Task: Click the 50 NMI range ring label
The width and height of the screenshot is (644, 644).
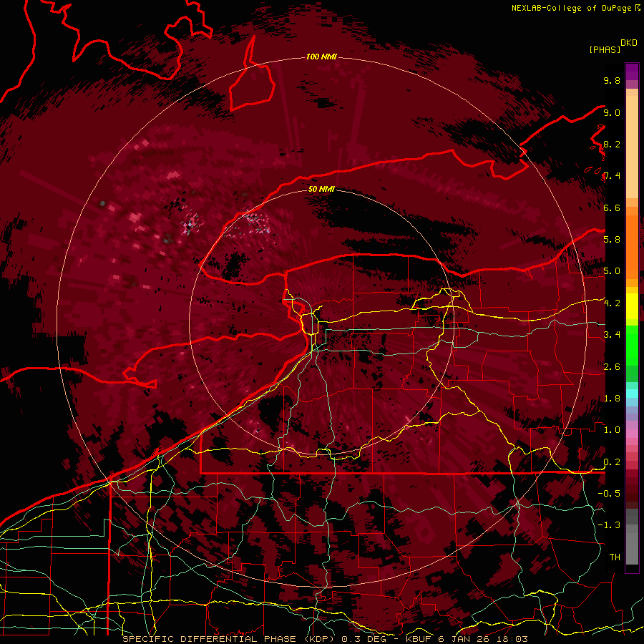Action: pos(321,189)
